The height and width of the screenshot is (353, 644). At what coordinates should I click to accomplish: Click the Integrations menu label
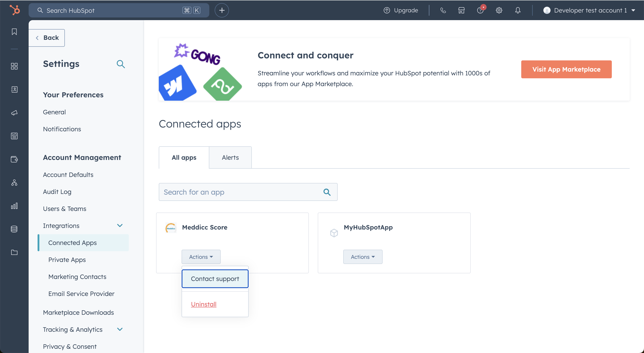click(61, 226)
